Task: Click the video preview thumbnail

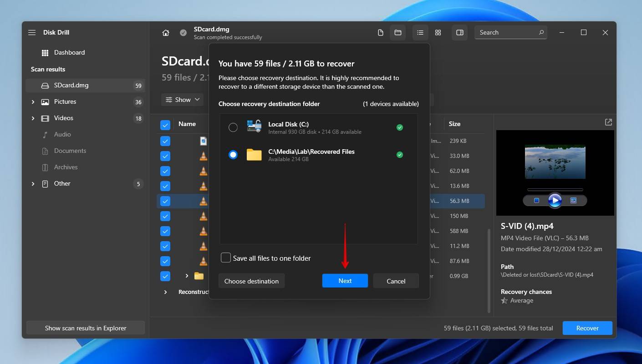Action: (555, 162)
